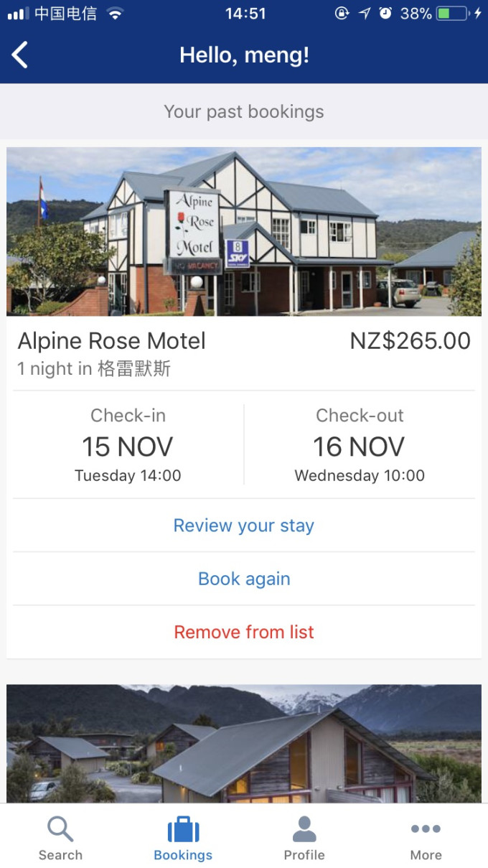
Task: Tap the back arrow icon
Action: pyautogui.click(x=20, y=55)
